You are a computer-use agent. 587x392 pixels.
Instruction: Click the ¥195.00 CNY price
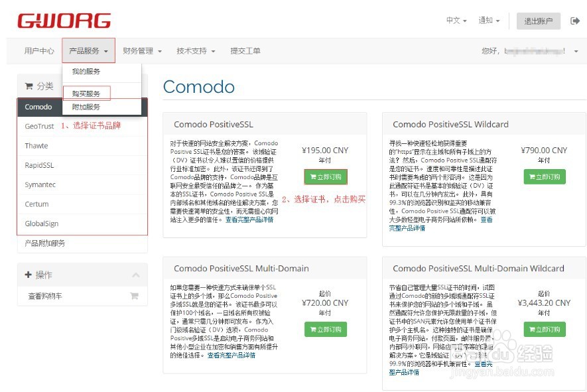(x=325, y=151)
